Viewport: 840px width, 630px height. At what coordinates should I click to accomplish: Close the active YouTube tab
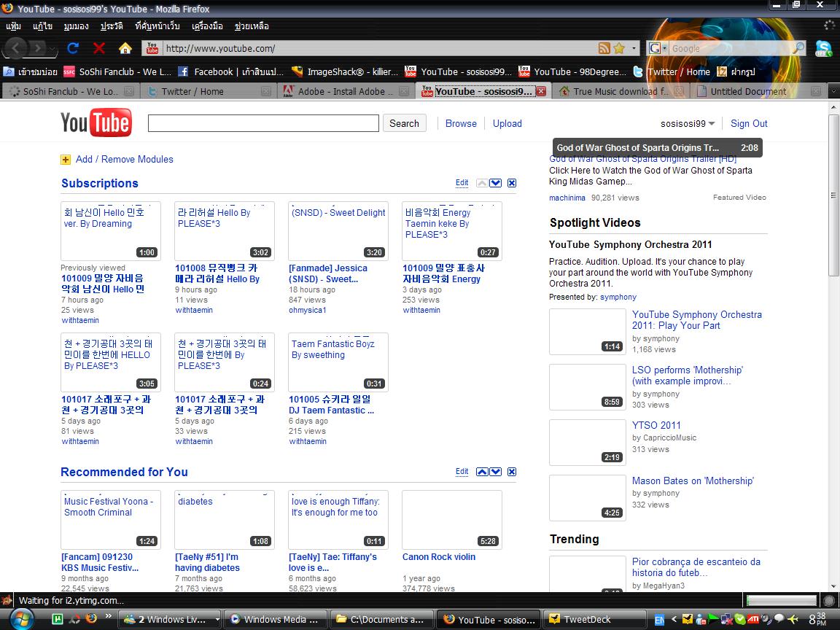(541, 91)
